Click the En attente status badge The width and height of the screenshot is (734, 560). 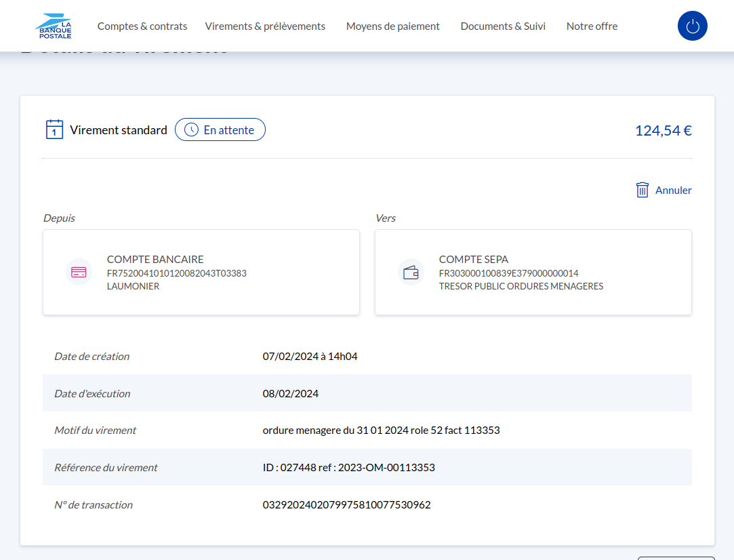(220, 129)
